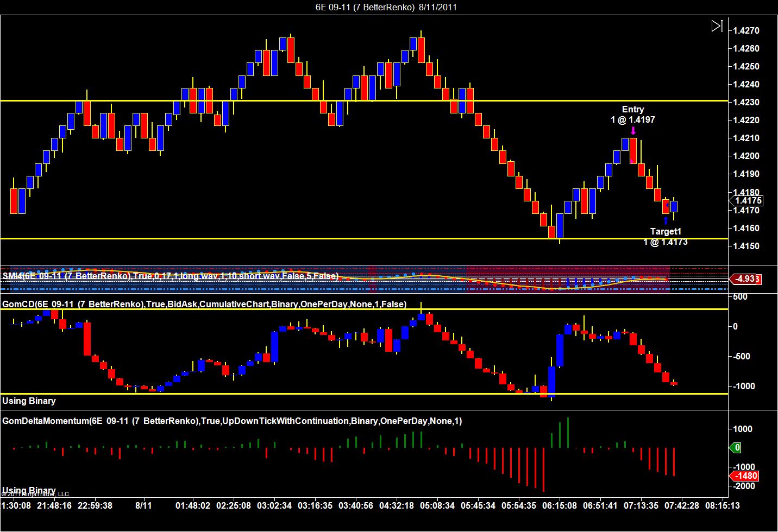
Task: Click the 06:15:08 time axis label
Action: point(559,505)
